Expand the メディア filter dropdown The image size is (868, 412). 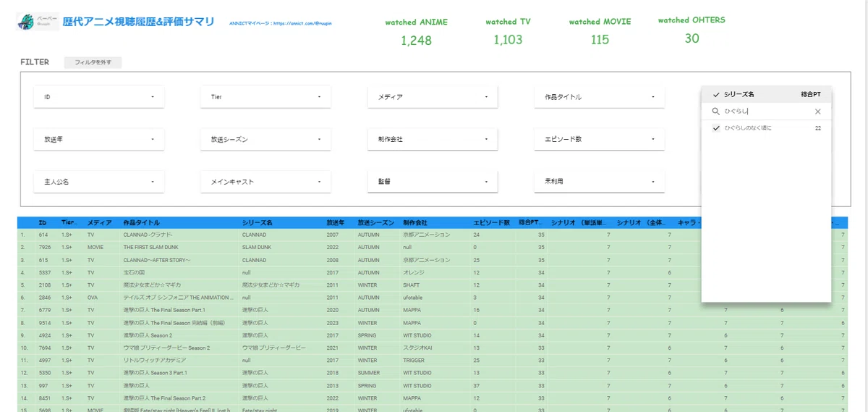(433, 97)
